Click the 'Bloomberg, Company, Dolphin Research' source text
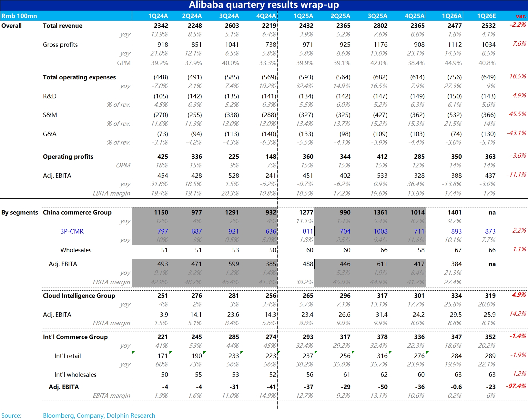This screenshot has width=528, height=420. 99,415
